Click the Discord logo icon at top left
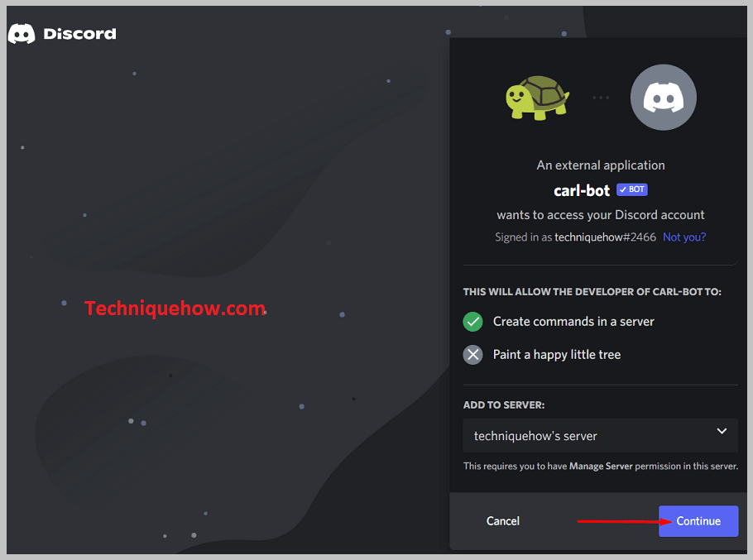Image resolution: width=753 pixels, height=560 pixels. [22, 34]
